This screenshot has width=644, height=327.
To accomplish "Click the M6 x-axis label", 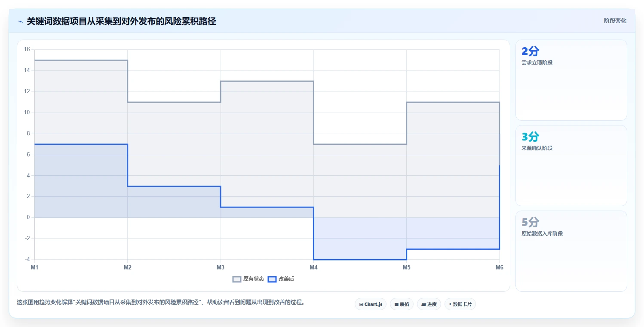I will (499, 268).
